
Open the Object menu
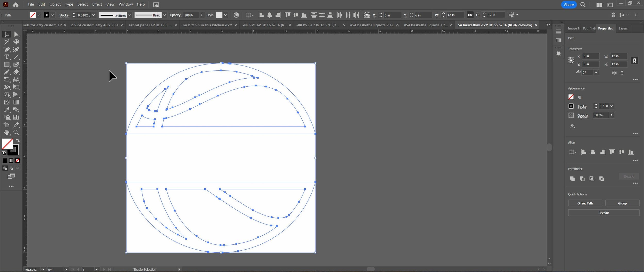[55, 4]
